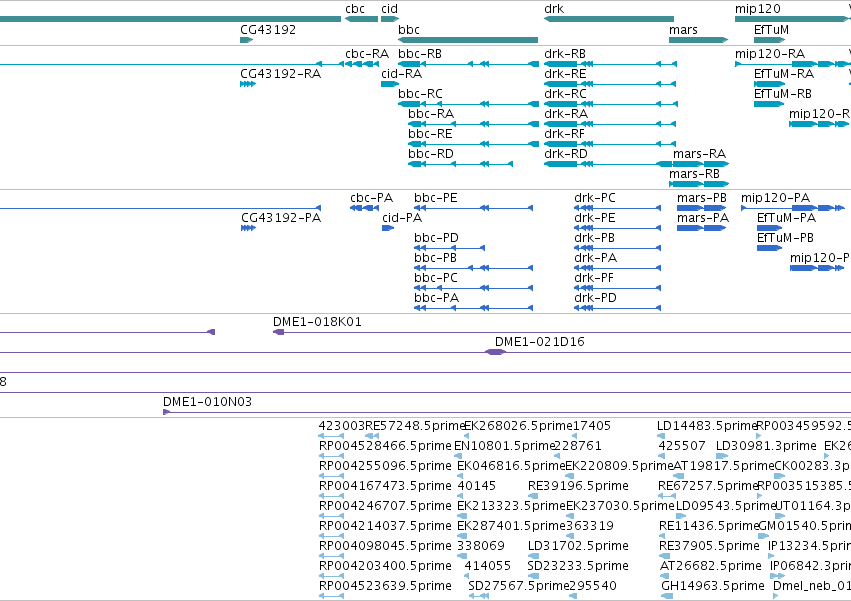Select the EfTuM-PA protein label
This screenshot has width=851, height=601.
(x=786, y=218)
